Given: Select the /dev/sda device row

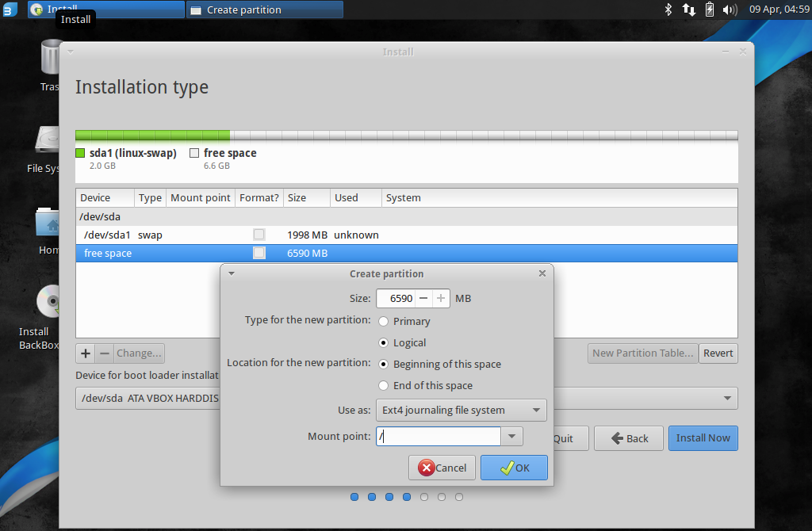Looking at the screenshot, I should [x=407, y=216].
